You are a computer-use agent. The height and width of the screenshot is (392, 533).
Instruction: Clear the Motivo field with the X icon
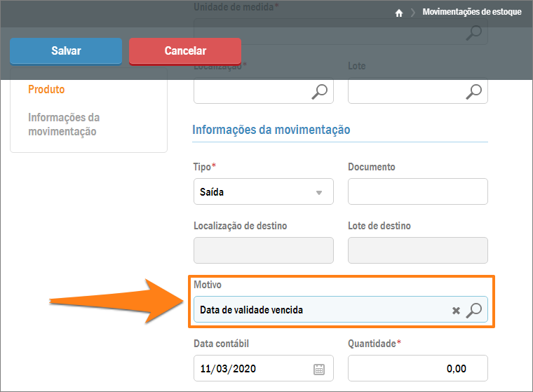pos(456,311)
